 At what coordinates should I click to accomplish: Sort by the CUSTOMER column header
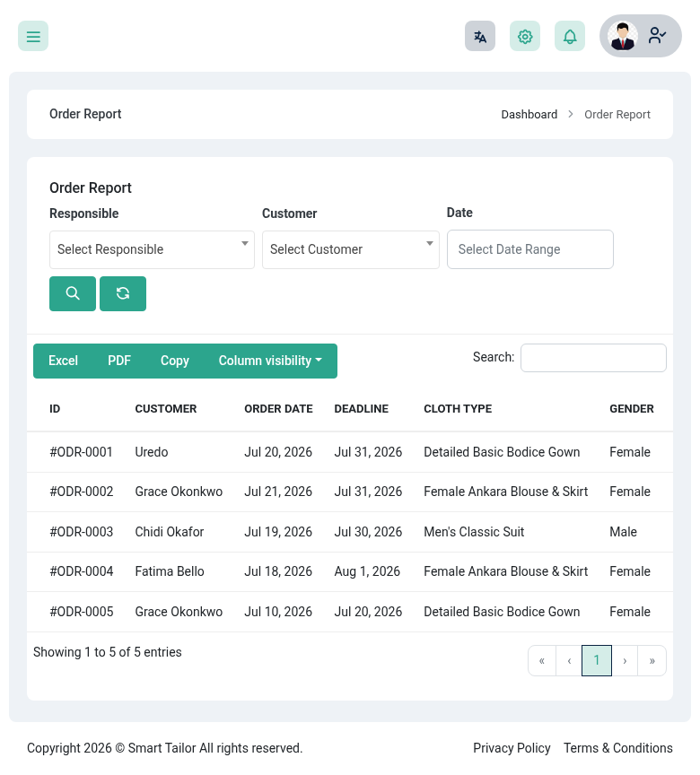[x=166, y=409]
